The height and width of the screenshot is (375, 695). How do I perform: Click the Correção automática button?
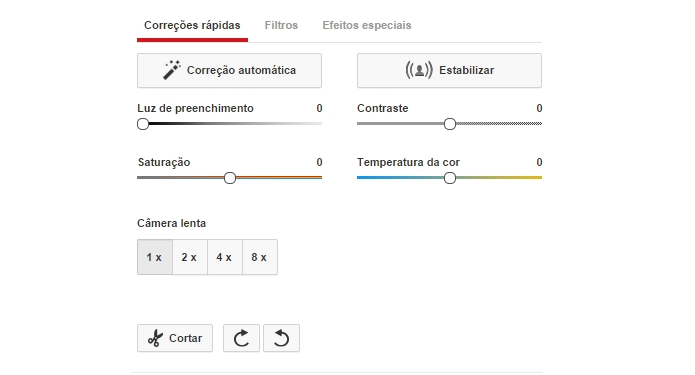[229, 70]
